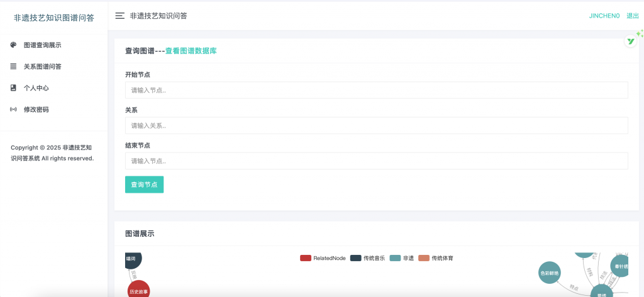Screen dimensions: 644x297
Task: Click the 图谱展示 section heading
Action: (140, 234)
